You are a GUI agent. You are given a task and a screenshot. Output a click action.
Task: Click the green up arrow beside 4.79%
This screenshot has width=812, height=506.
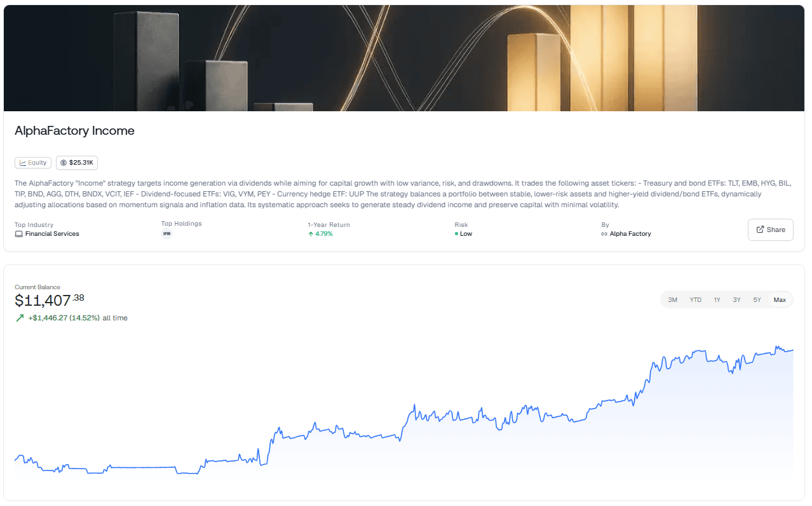coord(311,234)
